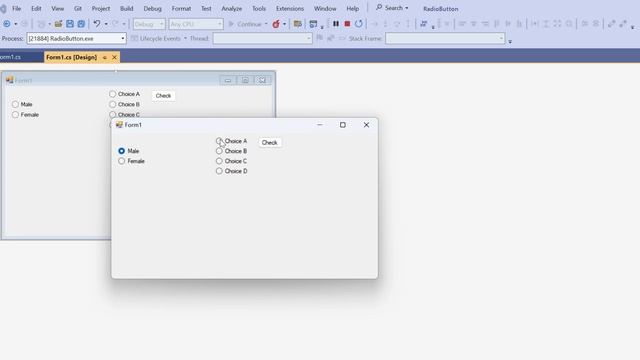Click the Open File folder icon
Screen dimensions: 640x360
(58, 24)
